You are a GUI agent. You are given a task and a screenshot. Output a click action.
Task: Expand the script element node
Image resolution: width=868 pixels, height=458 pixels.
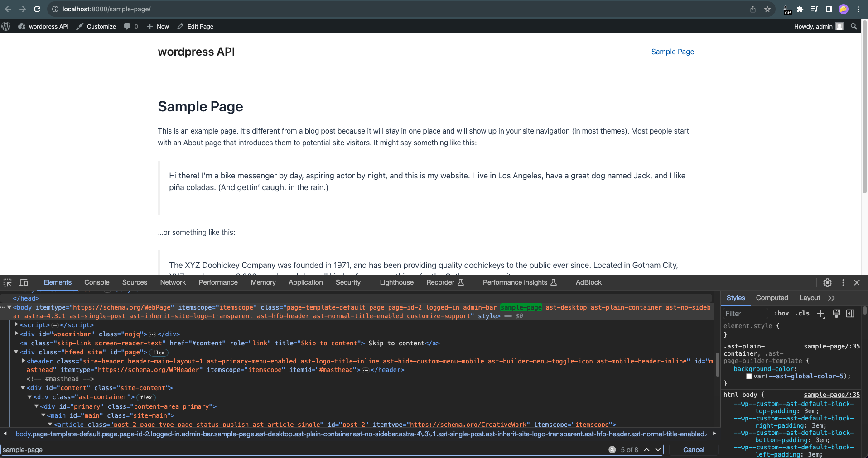tap(17, 325)
